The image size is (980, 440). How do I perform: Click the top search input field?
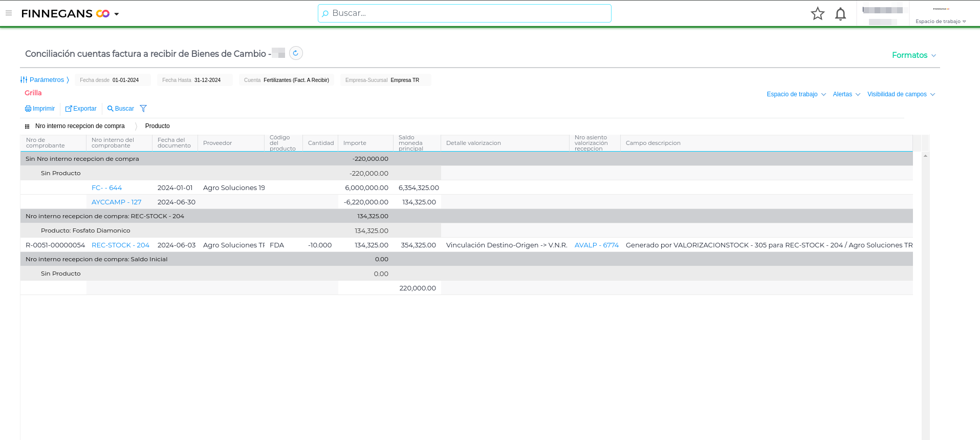(465, 13)
